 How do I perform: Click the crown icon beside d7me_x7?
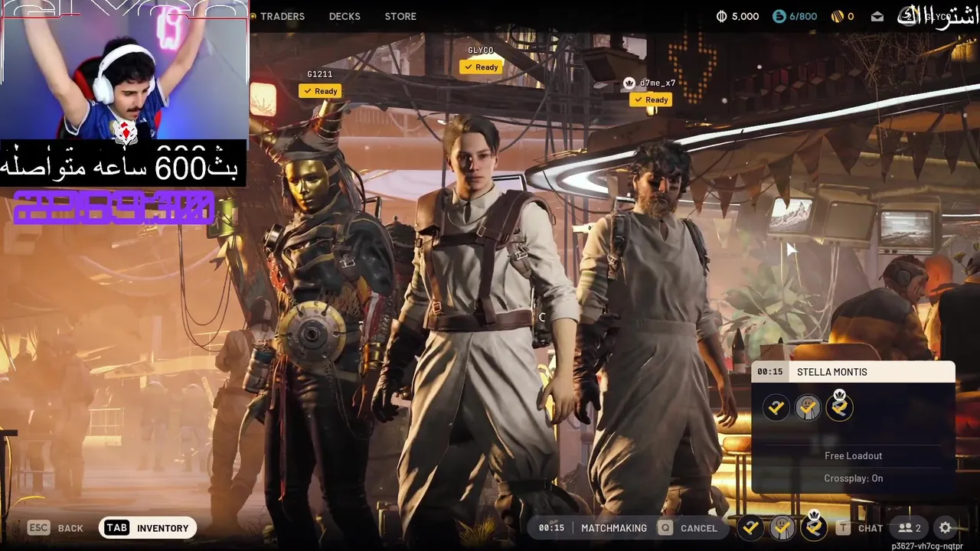coord(629,83)
